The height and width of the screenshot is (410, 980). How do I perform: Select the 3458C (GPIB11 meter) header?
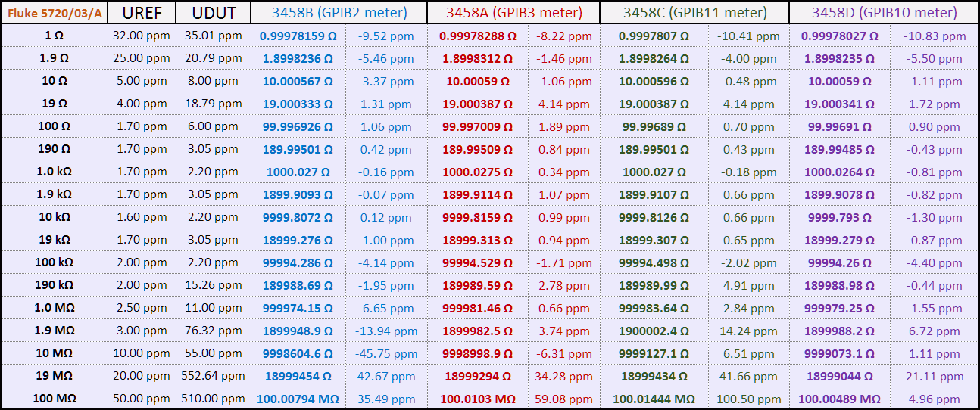pos(694,12)
